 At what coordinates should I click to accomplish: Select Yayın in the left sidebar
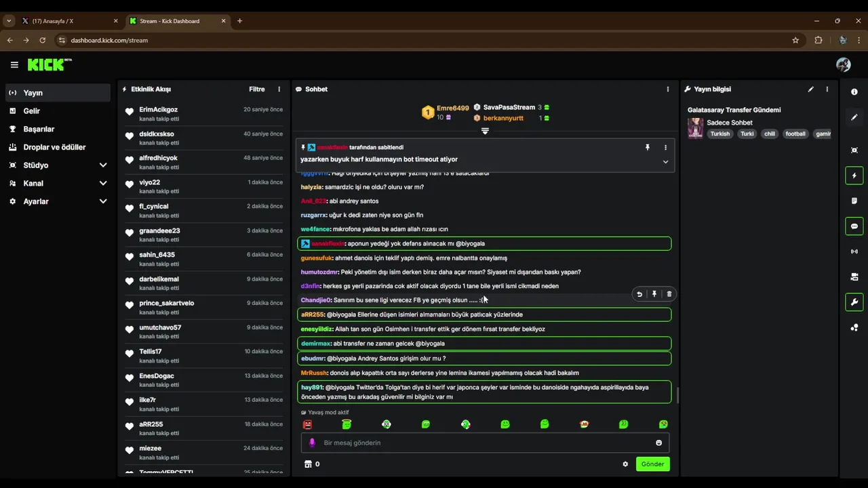pos(58,93)
